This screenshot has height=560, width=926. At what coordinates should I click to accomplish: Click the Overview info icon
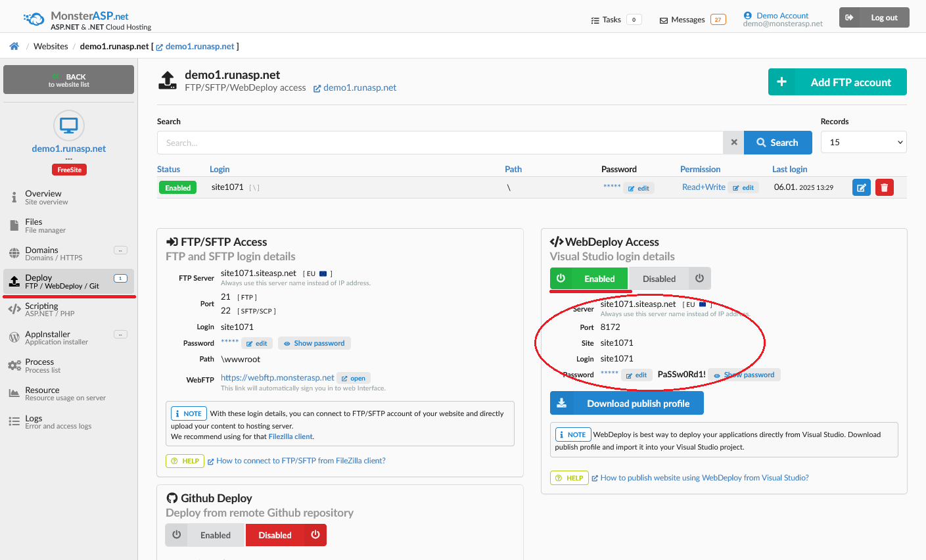click(x=14, y=197)
